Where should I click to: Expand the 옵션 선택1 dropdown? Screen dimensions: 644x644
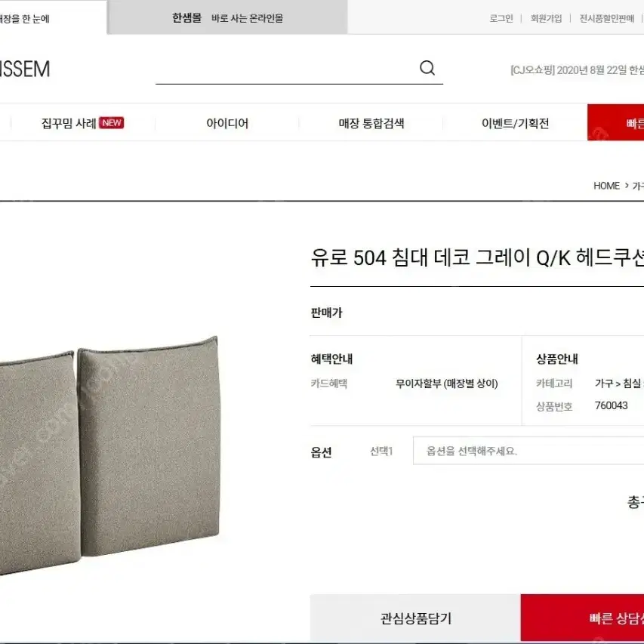pos(528,451)
